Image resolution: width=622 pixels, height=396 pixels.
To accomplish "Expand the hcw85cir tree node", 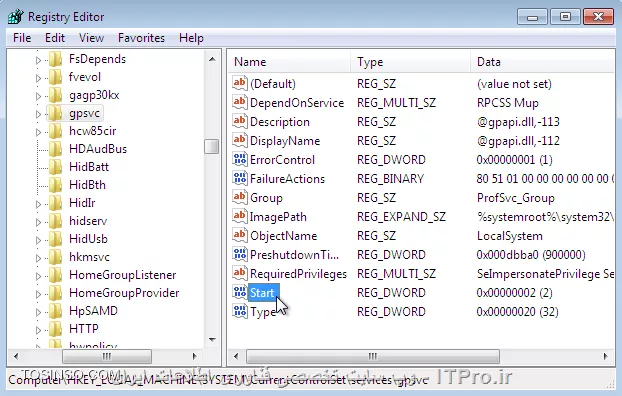I will pyautogui.click(x=38, y=132).
